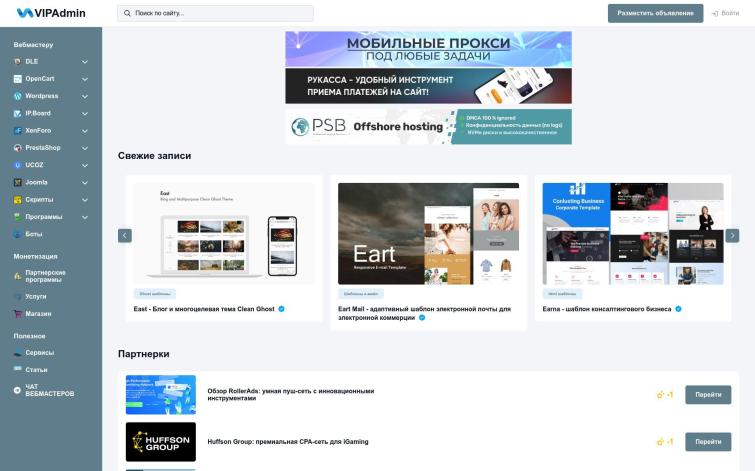Screen dimensions: 755x471
Task: Expand the UCOZ menu chevron
Action: tap(85, 166)
